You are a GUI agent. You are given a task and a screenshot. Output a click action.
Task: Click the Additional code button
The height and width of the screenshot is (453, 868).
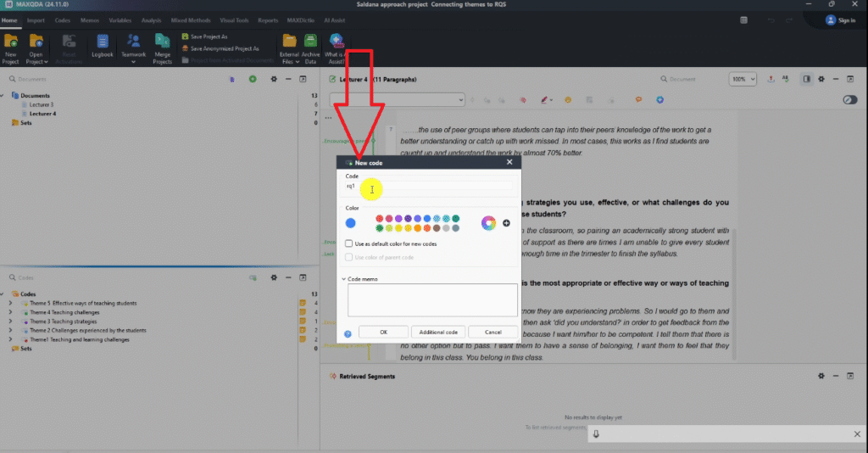[437, 333]
